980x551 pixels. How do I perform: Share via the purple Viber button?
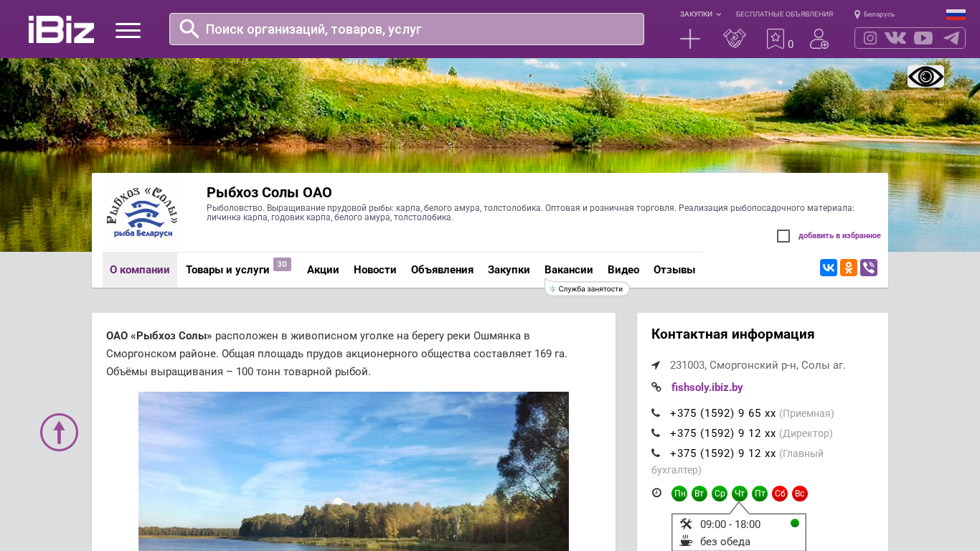pyautogui.click(x=869, y=268)
